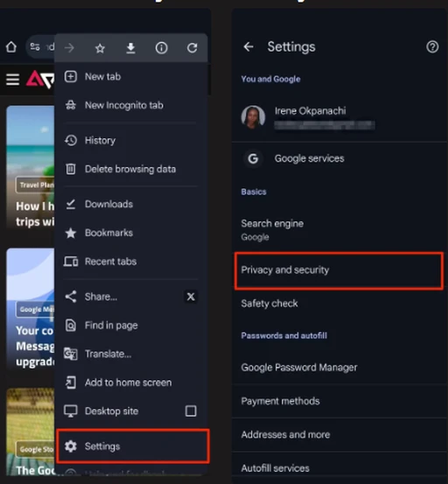Click the Downloads checkmark icon

point(71,204)
